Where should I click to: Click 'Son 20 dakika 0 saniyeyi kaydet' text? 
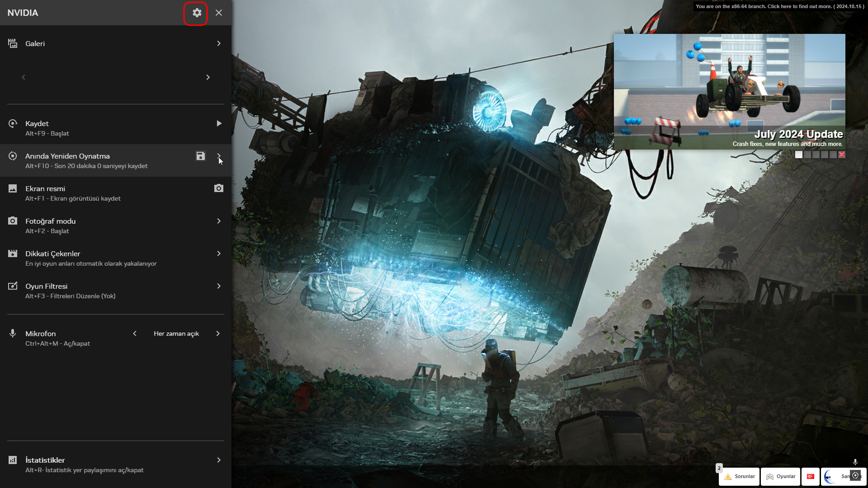tap(101, 166)
